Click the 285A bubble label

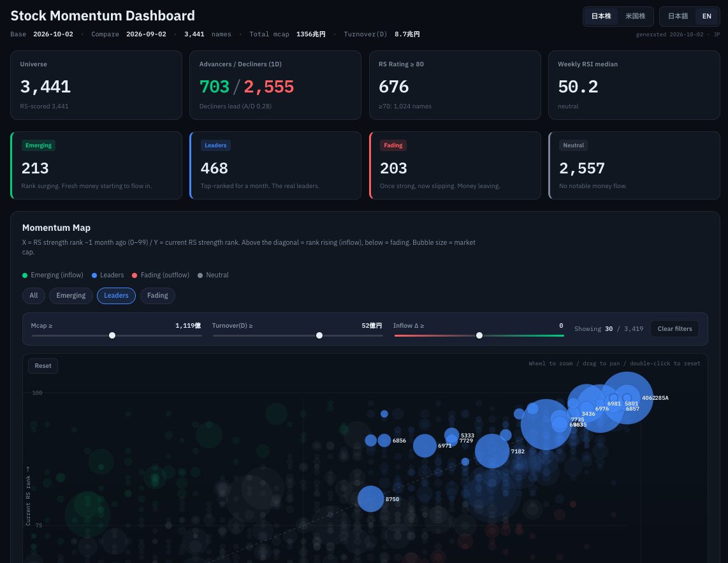662,398
